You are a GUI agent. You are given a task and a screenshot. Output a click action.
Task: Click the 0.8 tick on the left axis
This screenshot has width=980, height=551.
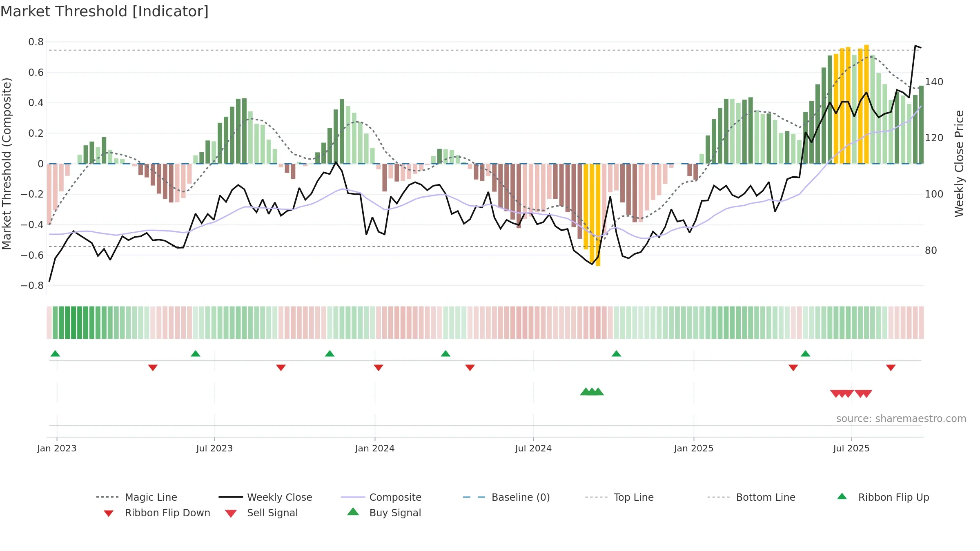pos(36,42)
